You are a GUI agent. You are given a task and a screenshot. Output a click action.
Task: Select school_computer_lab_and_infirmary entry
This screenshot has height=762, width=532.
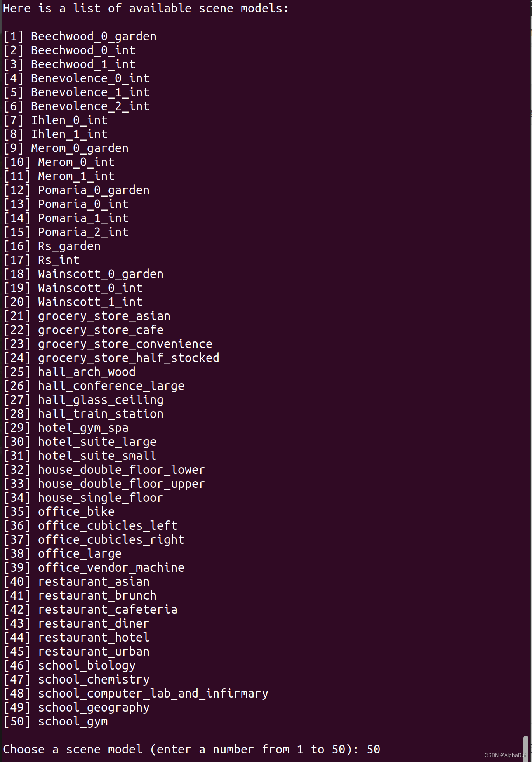[x=136, y=694]
